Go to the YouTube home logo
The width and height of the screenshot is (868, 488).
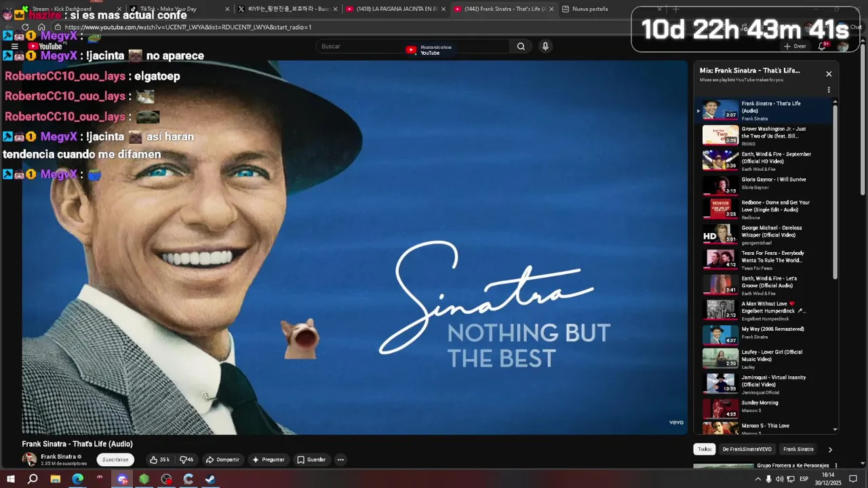(x=45, y=46)
